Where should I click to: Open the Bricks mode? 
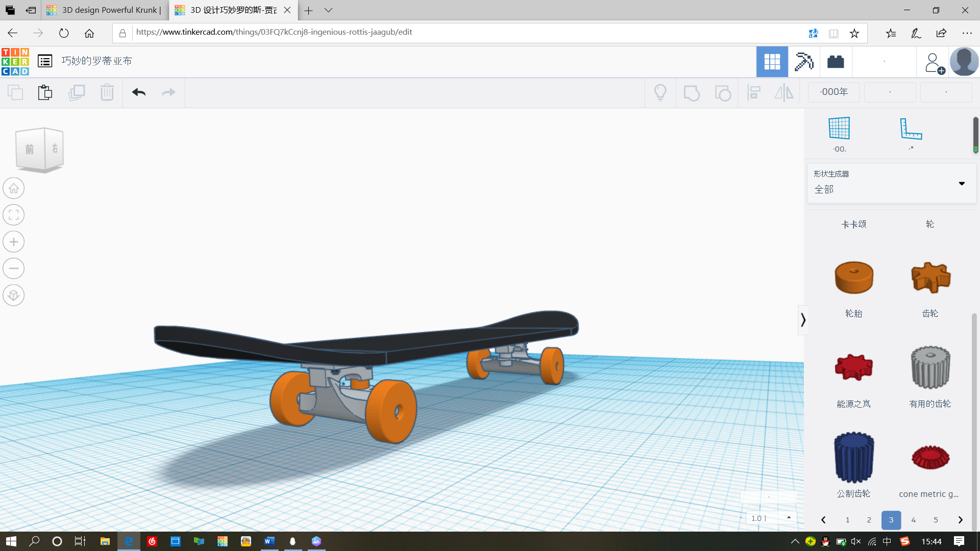click(836, 62)
